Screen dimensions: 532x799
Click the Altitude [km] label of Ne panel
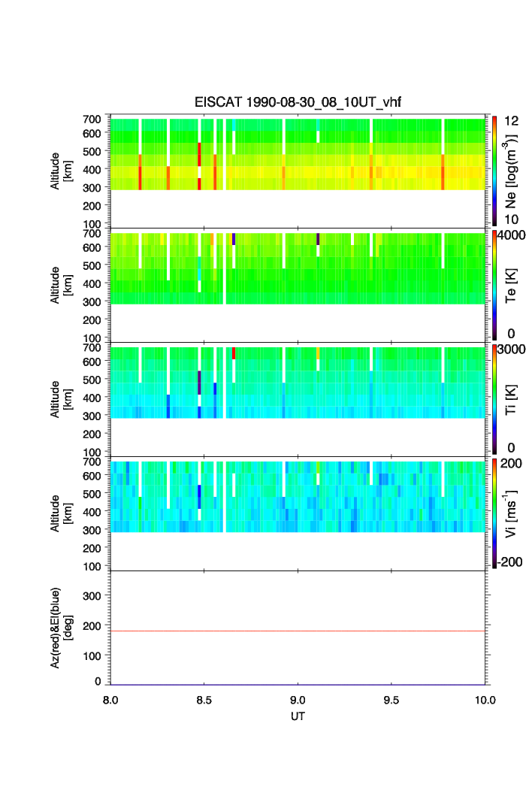[x=61, y=171]
